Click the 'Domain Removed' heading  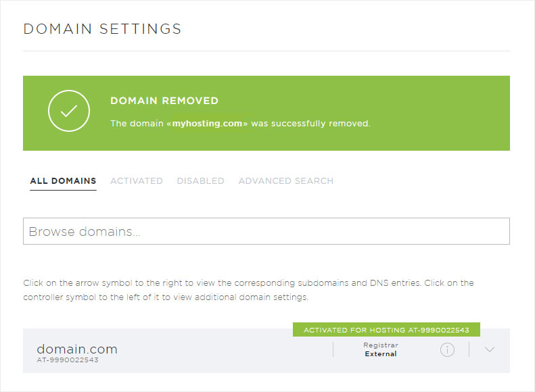click(164, 101)
